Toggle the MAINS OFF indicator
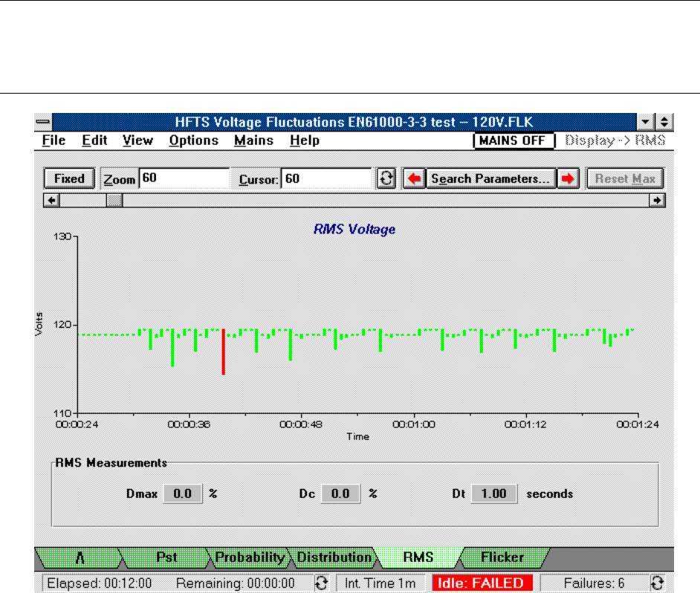This screenshot has height=593, width=700. (513, 140)
